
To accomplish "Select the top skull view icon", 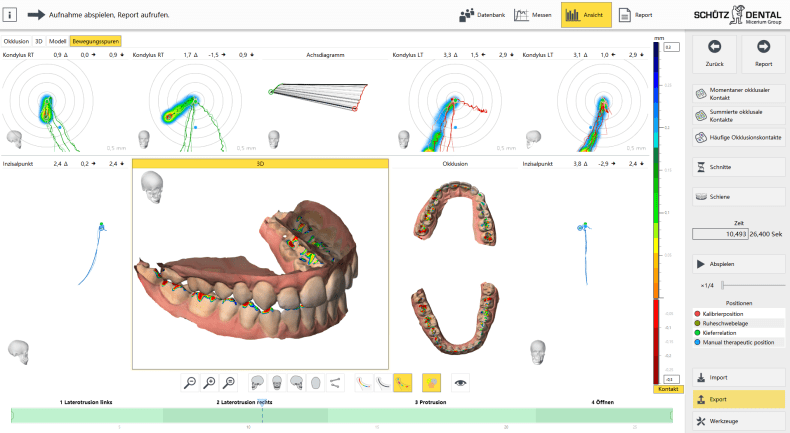I will coord(315,383).
